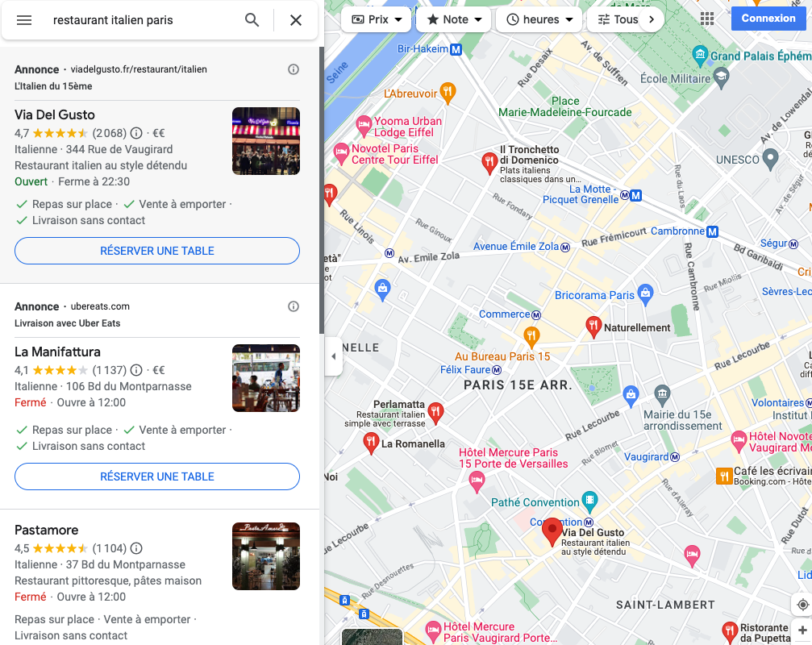Click the Bir-Hakeim metro station icon

pos(456,50)
